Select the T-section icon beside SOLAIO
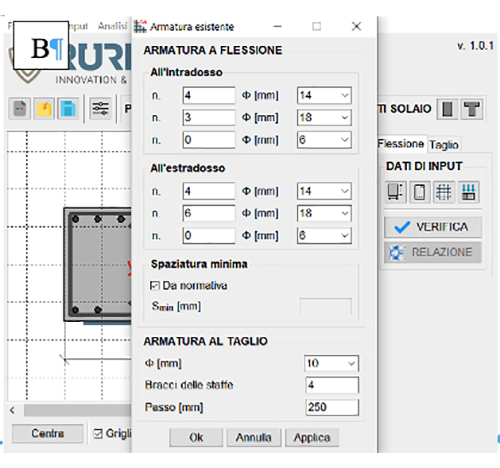Viewport: 500px width, 468px height. [471, 109]
